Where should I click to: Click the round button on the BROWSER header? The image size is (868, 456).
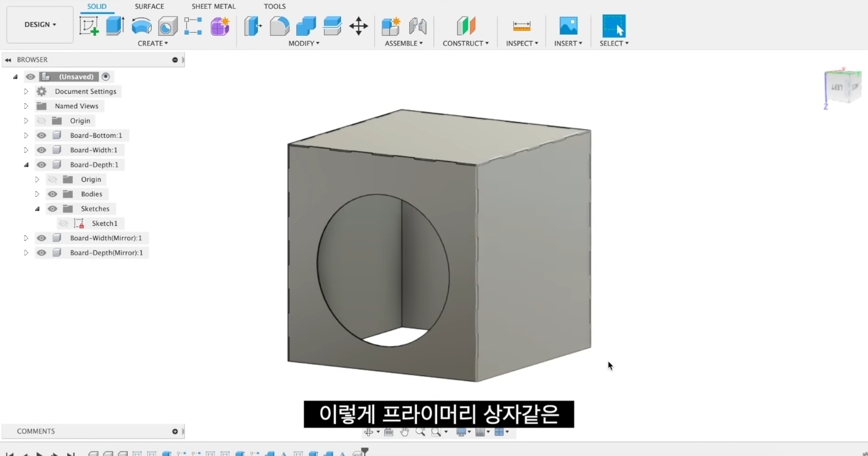pyautogui.click(x=175, y=60)
